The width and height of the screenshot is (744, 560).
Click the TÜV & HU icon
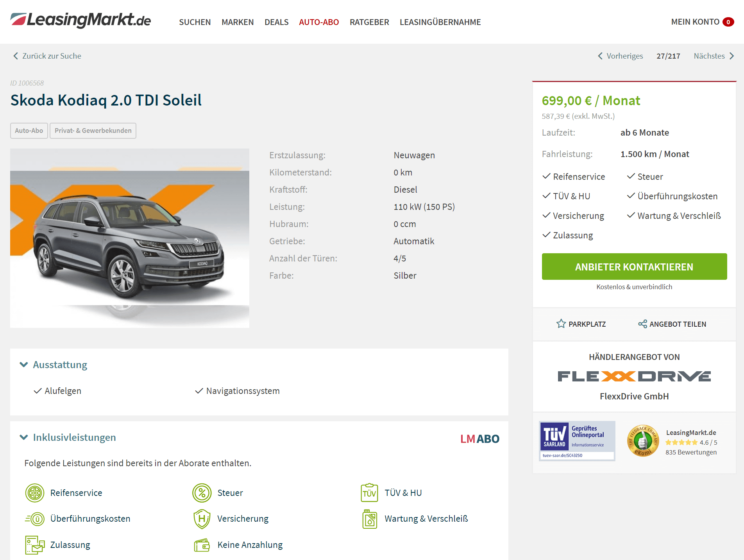[369, 493]
